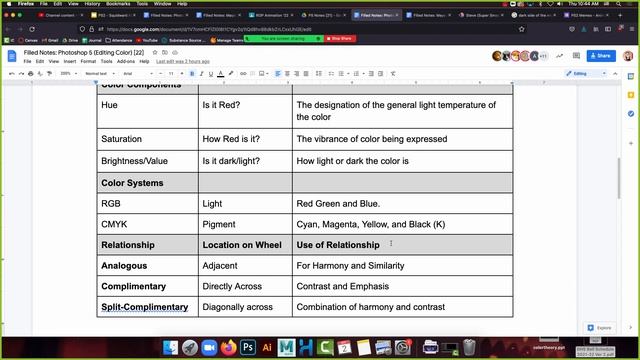Open a new Firefox tab

[x=620, y=15]
